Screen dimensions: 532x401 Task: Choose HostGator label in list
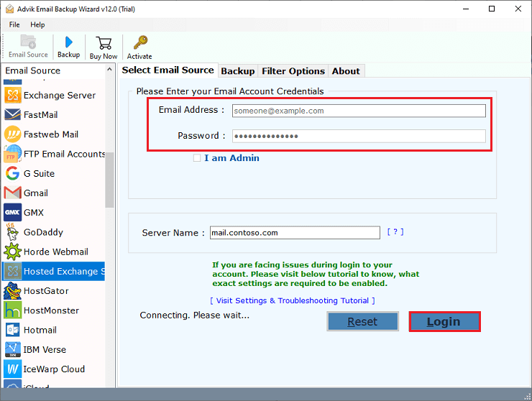[x=46, y=291]
